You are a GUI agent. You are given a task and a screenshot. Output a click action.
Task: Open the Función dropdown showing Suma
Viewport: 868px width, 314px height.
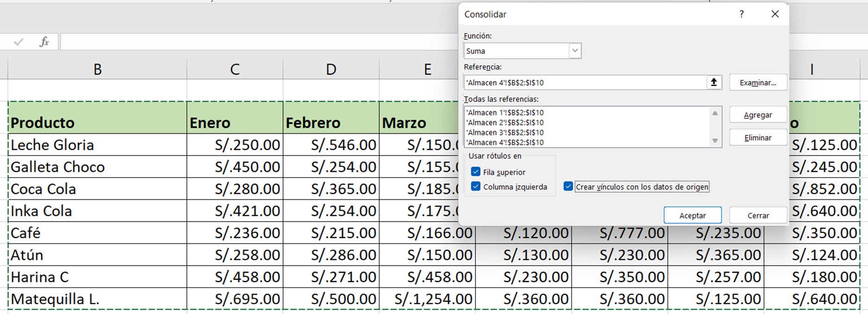(x=575, y=51)
